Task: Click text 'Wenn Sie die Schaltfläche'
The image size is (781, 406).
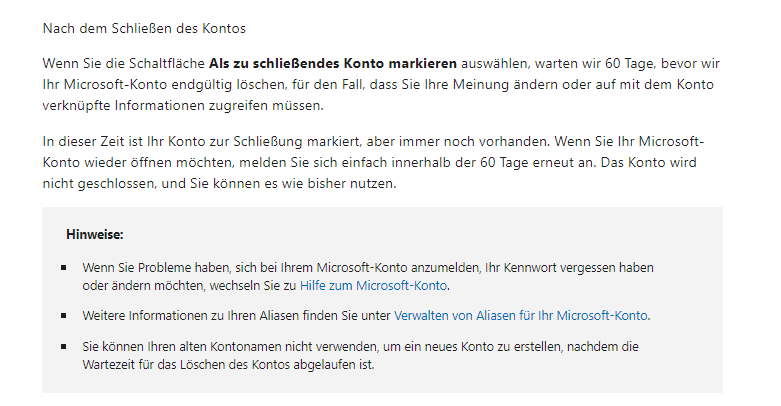Action: (124, 64)
